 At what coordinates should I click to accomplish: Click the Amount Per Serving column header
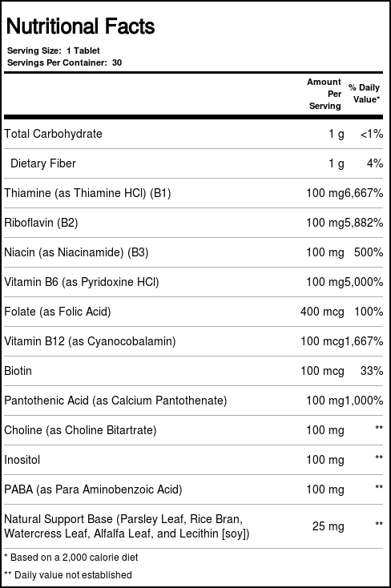pos(324,94)
